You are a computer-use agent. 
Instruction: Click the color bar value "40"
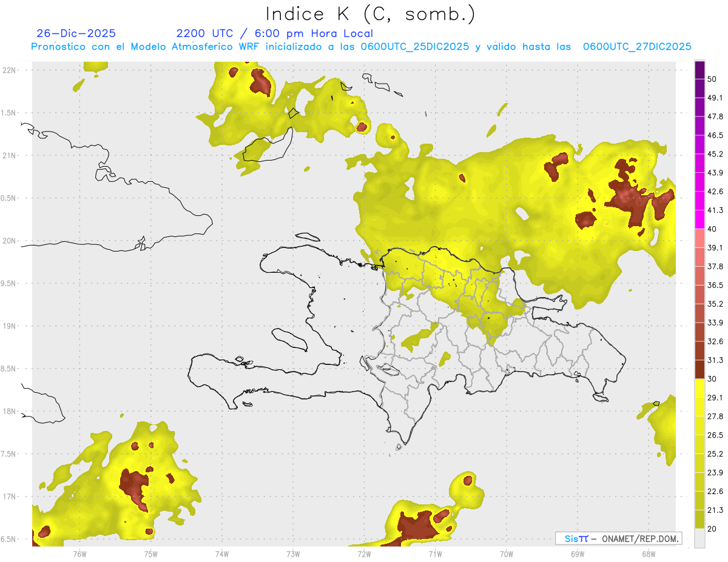712,229
